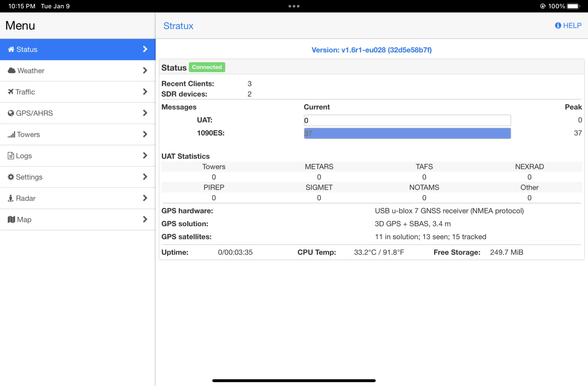Viewport: 588px width, 386px height.
Task: Open the Status menu item
Action: point(78,49)
